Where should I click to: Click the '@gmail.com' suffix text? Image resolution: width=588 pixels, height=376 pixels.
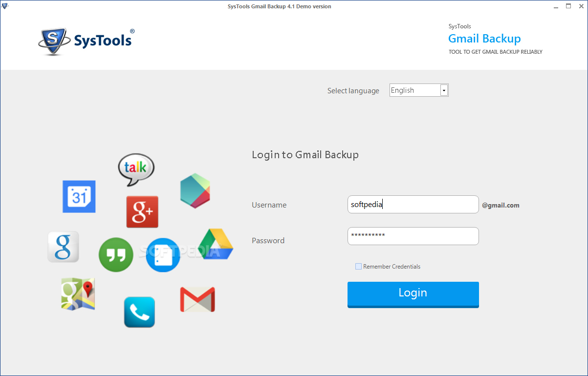(501, 206)
